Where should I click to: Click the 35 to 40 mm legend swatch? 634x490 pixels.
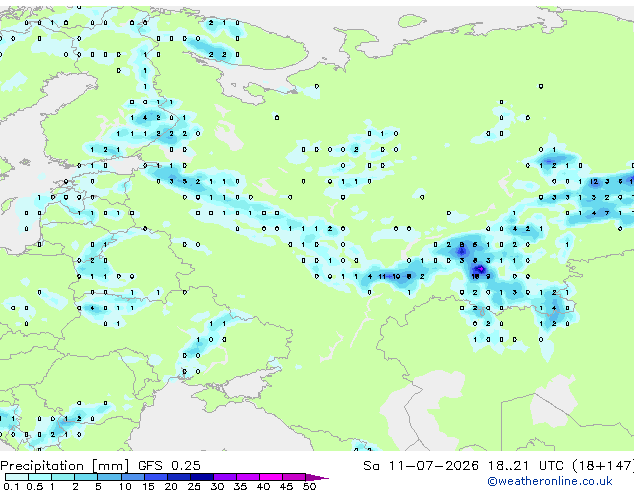point(248,477)
